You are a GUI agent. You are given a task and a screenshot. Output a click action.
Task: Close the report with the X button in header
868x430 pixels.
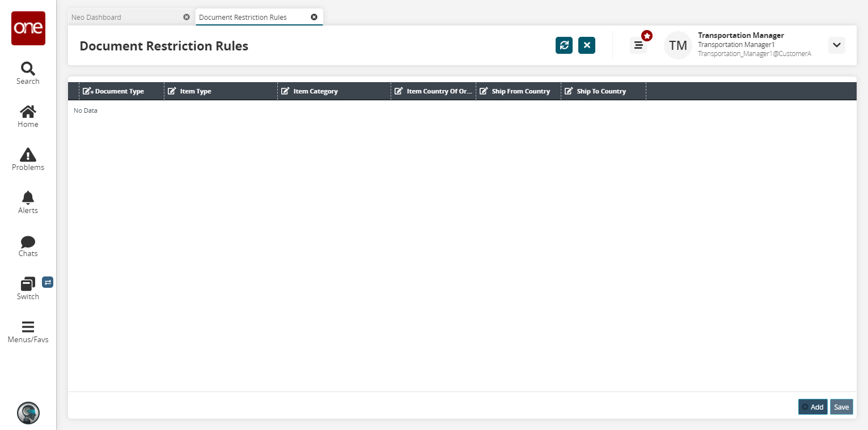[587, 45]
